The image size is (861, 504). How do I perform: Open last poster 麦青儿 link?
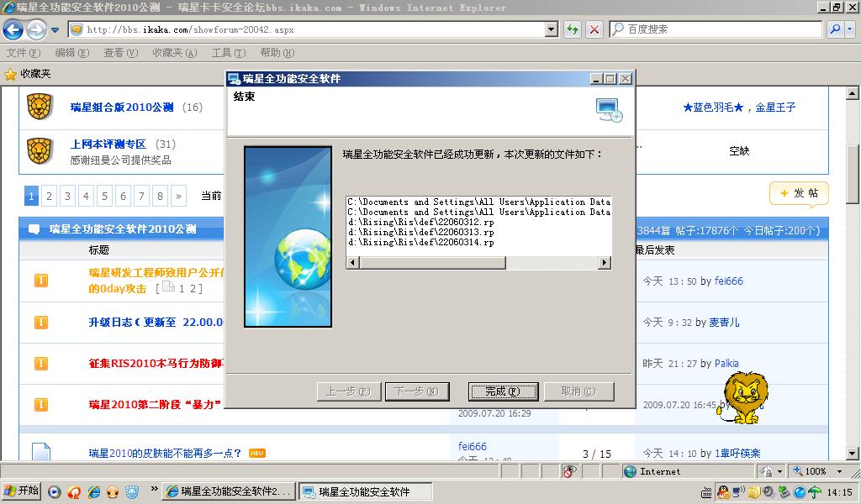pos(724,323)
